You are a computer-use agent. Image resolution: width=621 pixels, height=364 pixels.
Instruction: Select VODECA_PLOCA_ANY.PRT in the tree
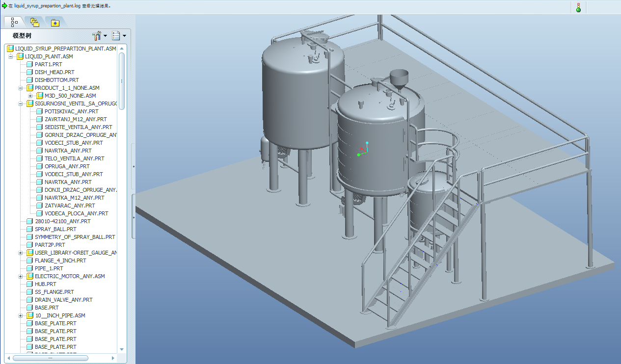(x=76, y=213)
